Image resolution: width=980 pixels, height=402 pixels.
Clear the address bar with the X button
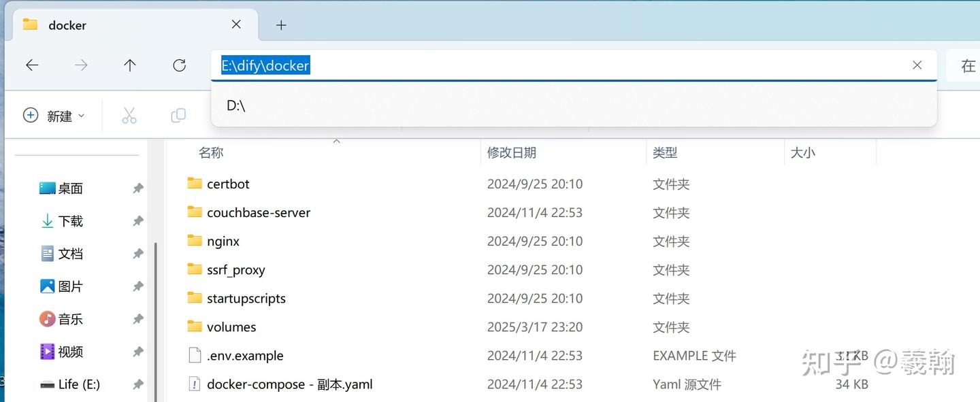(917, 65)
